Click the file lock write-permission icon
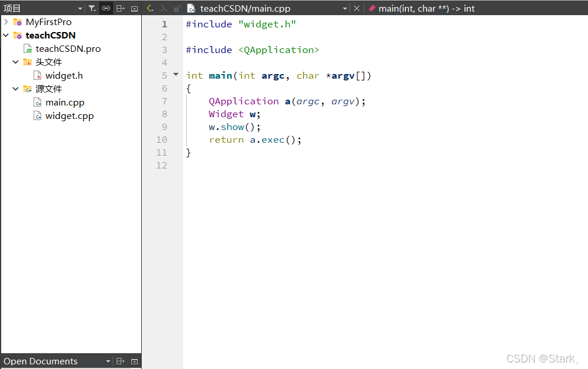This screenshot has width=588, height=369. pos(177,8)
